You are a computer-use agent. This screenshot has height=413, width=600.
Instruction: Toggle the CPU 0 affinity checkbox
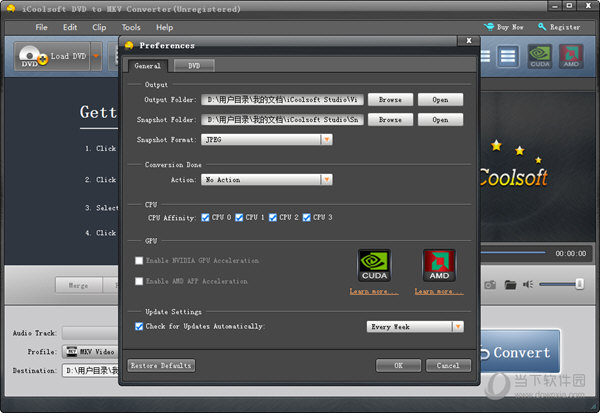coord(205,217)
